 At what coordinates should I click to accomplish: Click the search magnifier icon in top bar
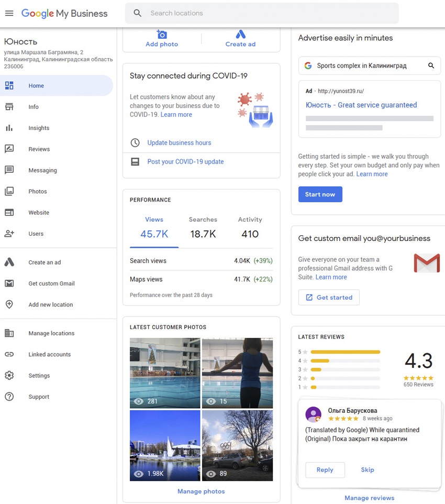tap(138, 13)
